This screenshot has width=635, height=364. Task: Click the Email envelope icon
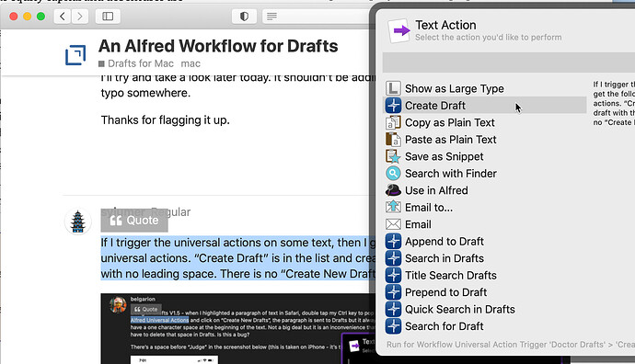coord(393,224)
